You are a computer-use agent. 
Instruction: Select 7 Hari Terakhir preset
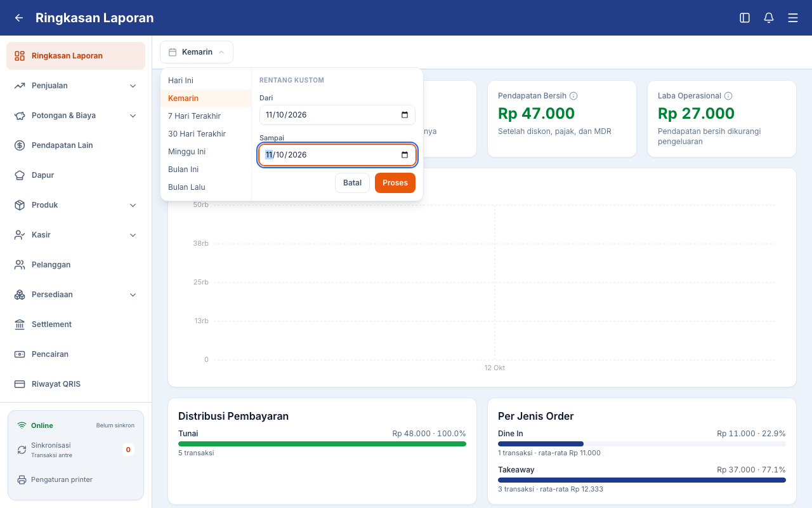(x=206, y=116)
